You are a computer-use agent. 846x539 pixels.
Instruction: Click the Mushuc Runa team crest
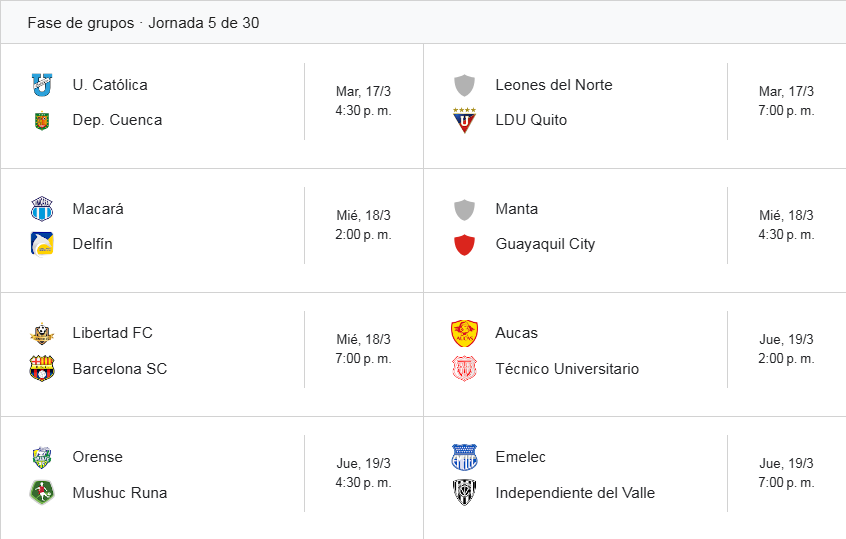click(x=41, y=492)
